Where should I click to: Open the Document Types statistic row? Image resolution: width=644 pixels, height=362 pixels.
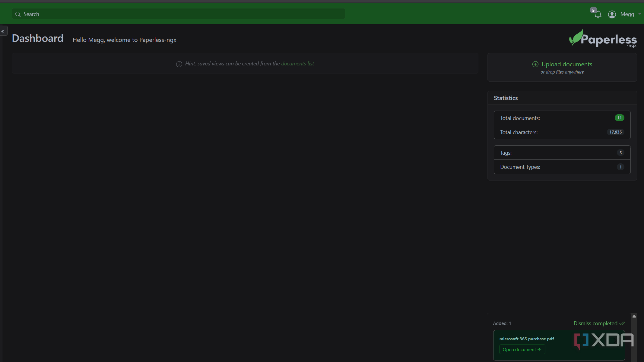tap(562, 167)
